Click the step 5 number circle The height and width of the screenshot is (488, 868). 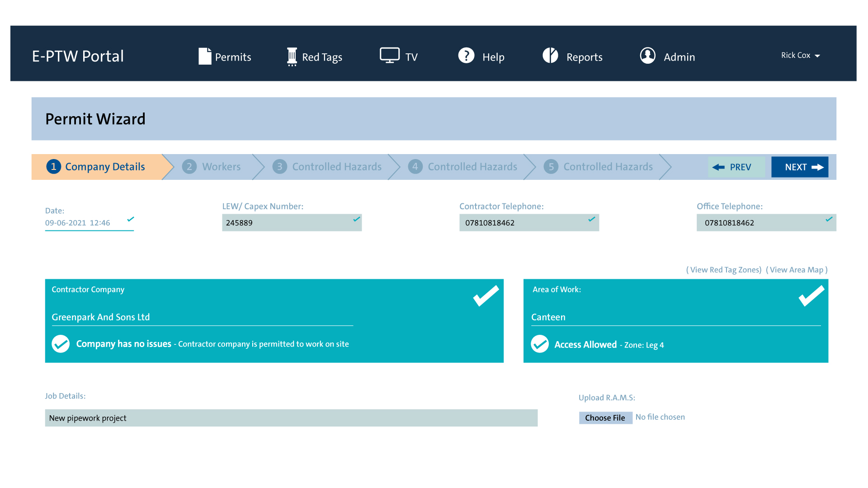551,166
